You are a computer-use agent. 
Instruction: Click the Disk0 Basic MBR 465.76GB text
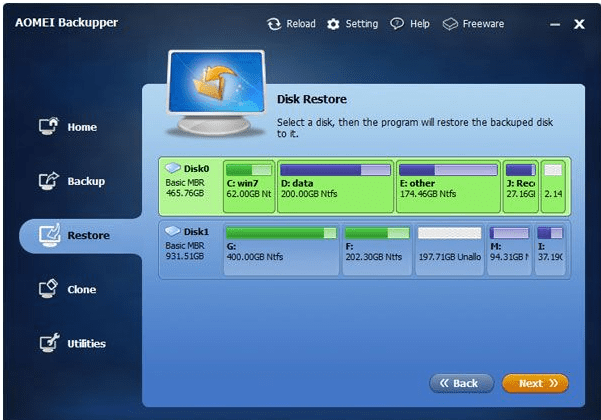(185, 188)
